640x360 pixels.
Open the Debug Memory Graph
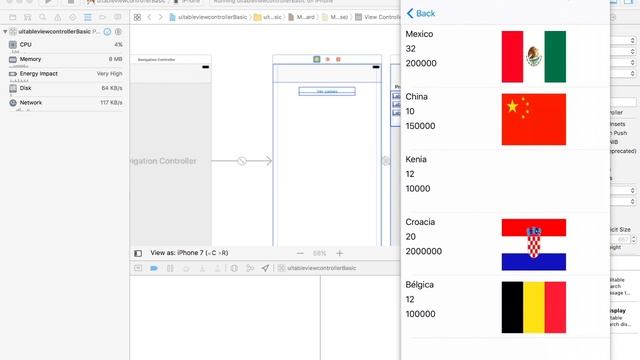250,268
